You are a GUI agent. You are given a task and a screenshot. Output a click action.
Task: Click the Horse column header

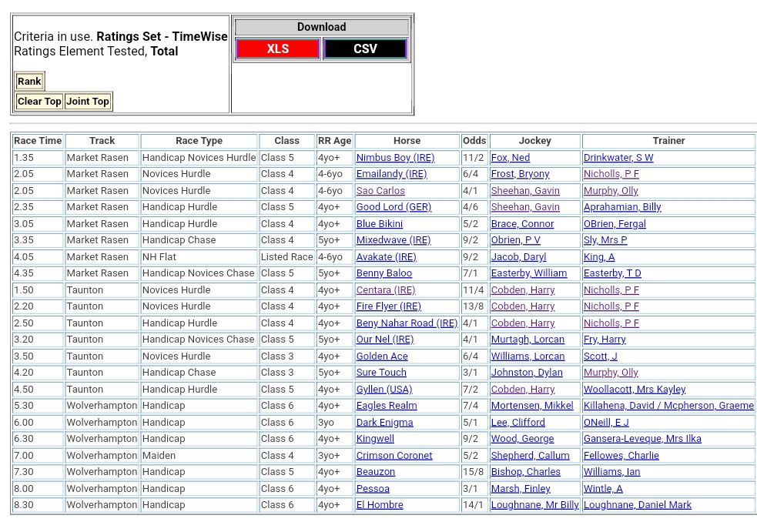407,141
